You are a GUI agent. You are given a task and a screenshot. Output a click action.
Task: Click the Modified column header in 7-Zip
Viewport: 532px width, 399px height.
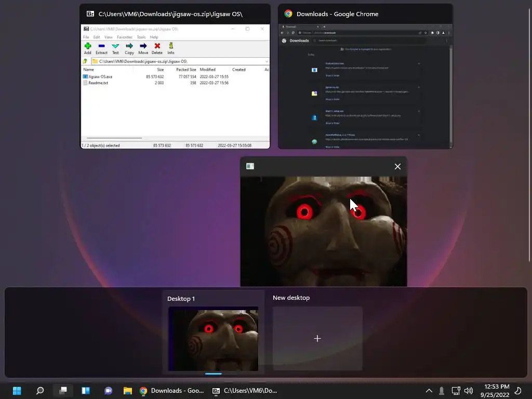208,70
